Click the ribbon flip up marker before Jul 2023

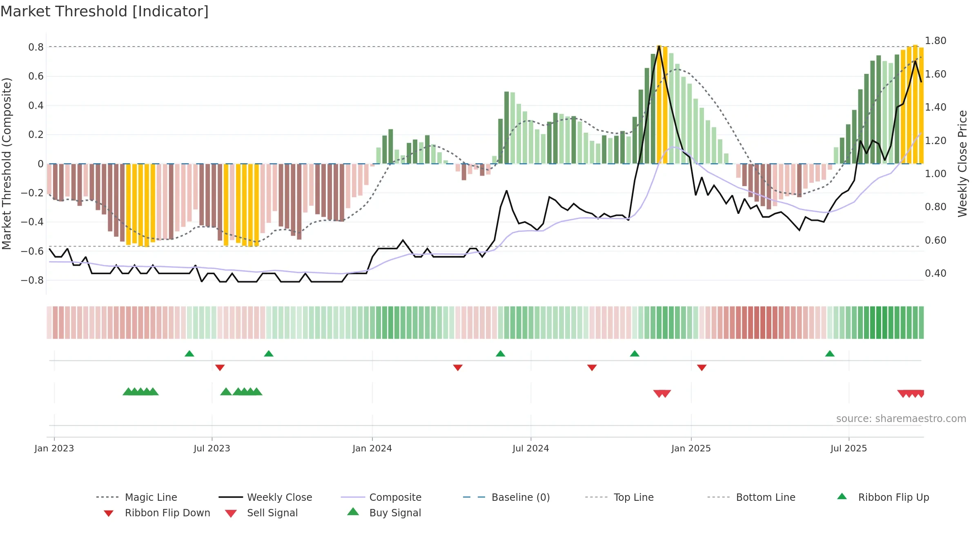189,353
